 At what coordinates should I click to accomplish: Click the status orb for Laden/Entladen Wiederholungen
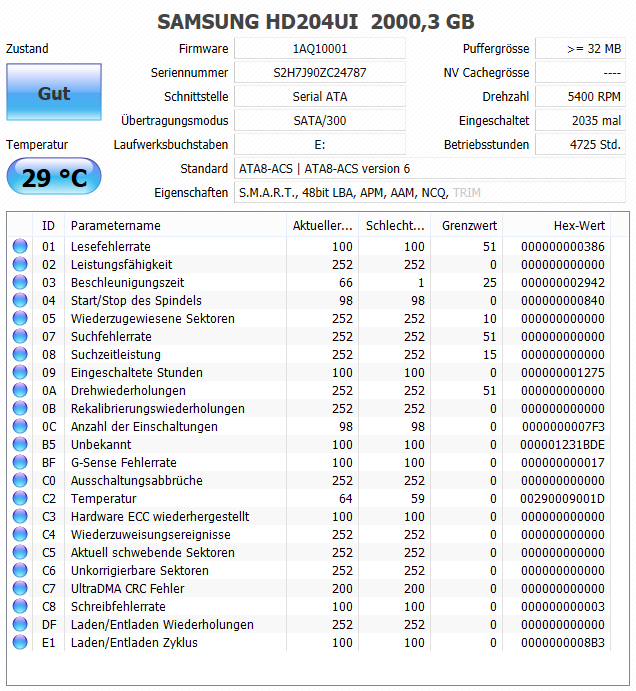[x=20, y=624]
